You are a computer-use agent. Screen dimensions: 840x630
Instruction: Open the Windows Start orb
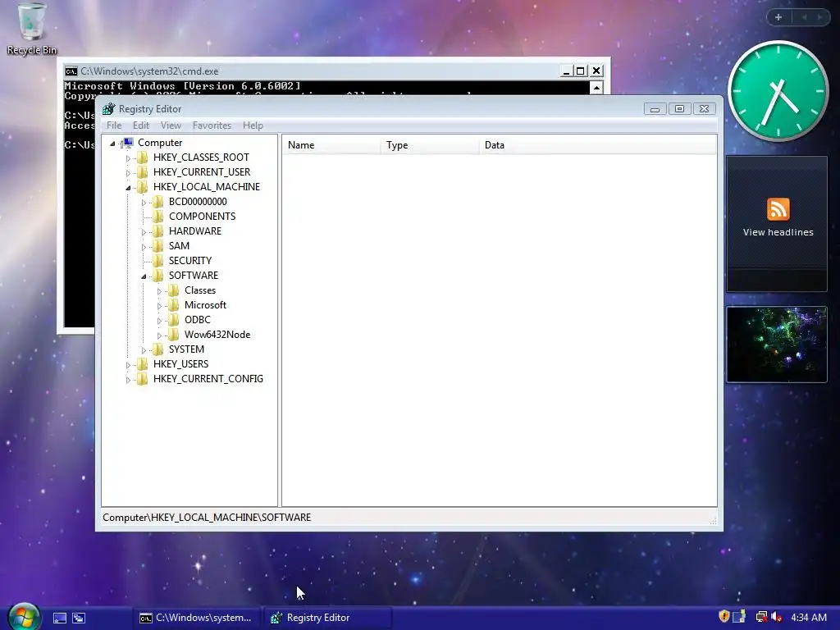click(24, 617)
